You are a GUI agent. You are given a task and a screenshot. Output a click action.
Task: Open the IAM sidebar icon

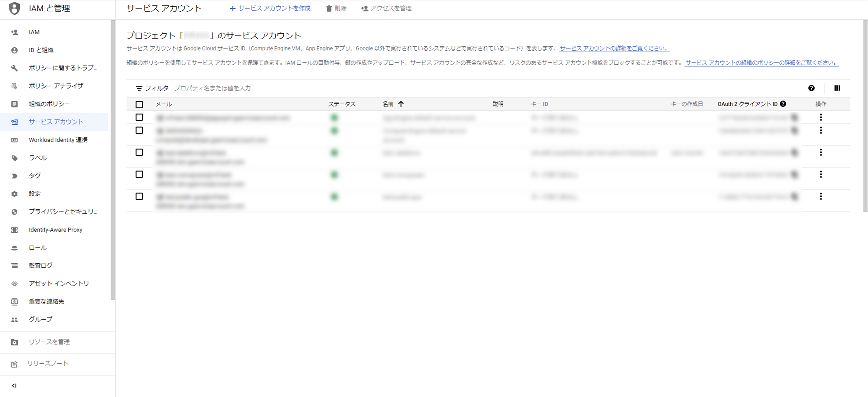(x=14, y=32)
